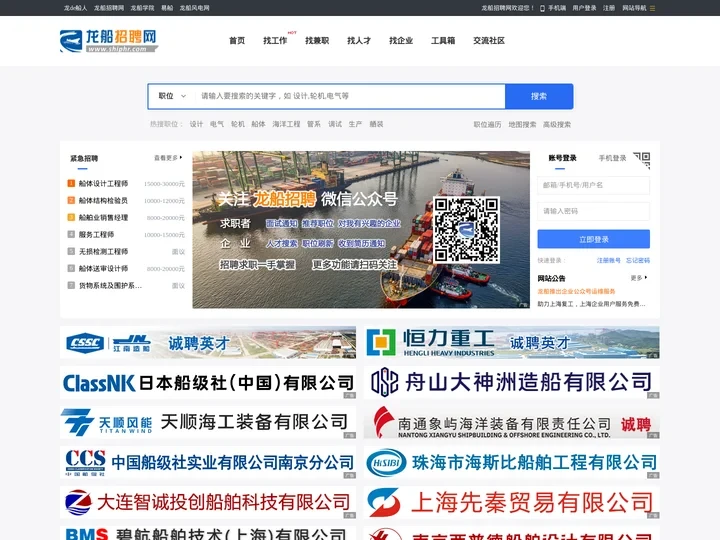Click 地图搜索 link
720x540 pixels.
[x=522, y=124]
